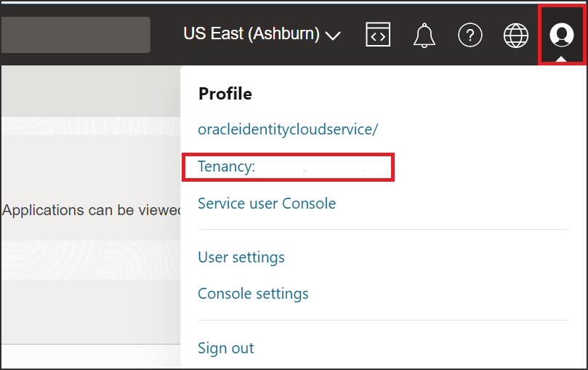This screenshot has height=370, width=588.
Task: Click the US East (Ashburn) label text
Action: tap(251, 34)
